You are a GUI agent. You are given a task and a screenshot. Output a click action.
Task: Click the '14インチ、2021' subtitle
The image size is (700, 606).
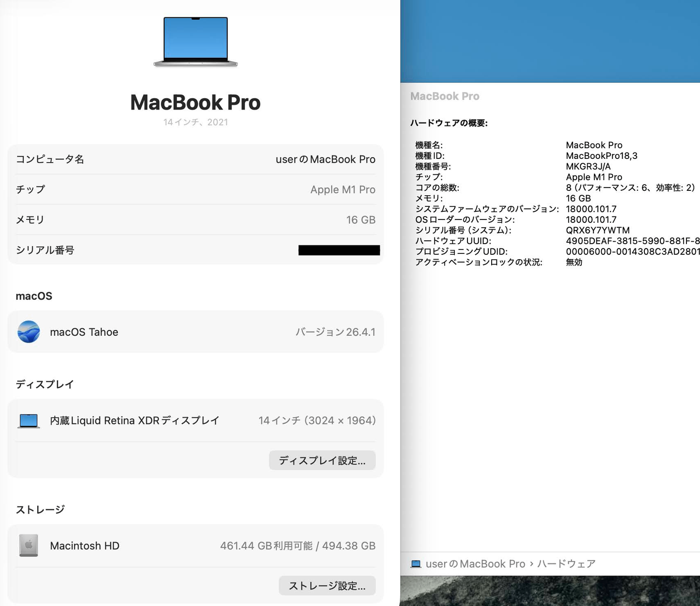click(196, 122)
